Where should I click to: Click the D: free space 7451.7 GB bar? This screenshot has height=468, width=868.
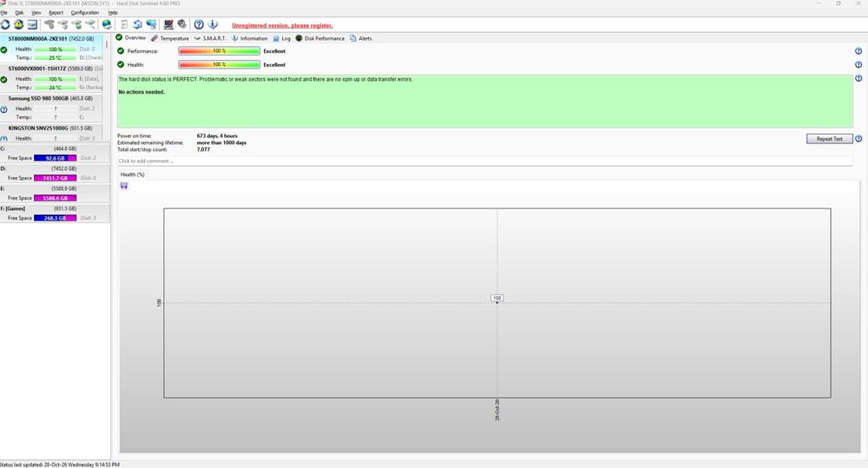56,178
